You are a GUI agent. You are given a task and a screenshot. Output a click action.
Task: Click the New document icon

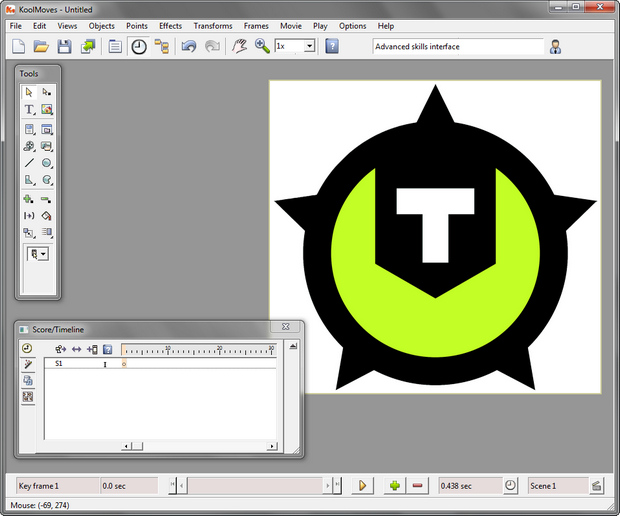tap(19, 46)
